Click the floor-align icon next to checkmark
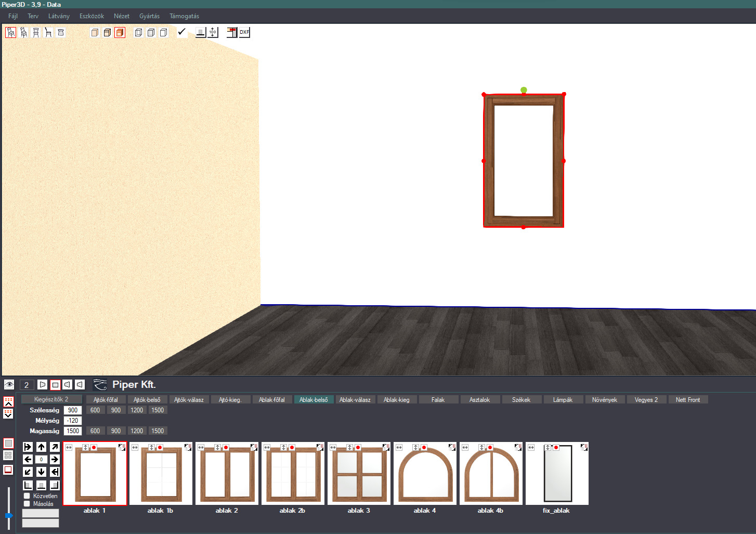Viewport: 756px width, 534px height. [x=201, y=32]
